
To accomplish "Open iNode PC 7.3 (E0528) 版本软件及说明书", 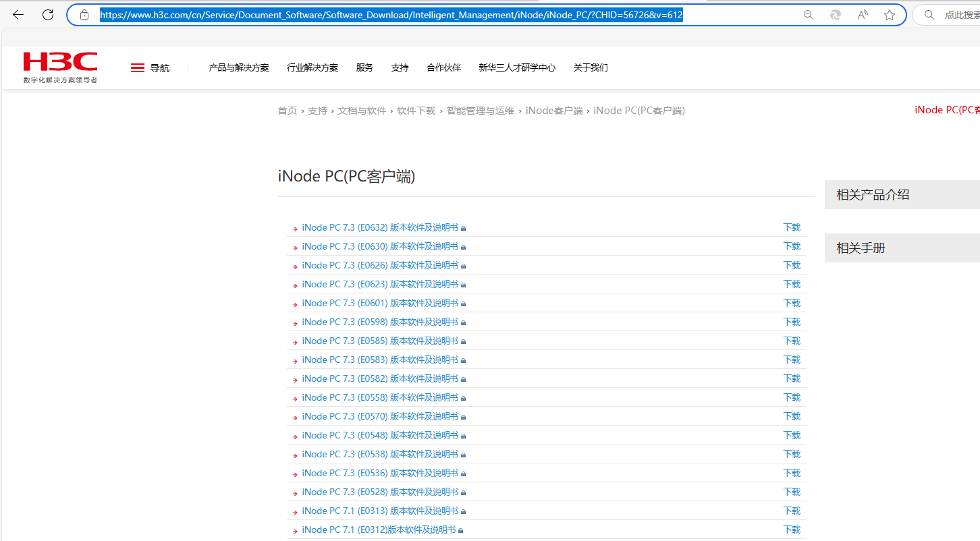I will click(x=380, y=492).
